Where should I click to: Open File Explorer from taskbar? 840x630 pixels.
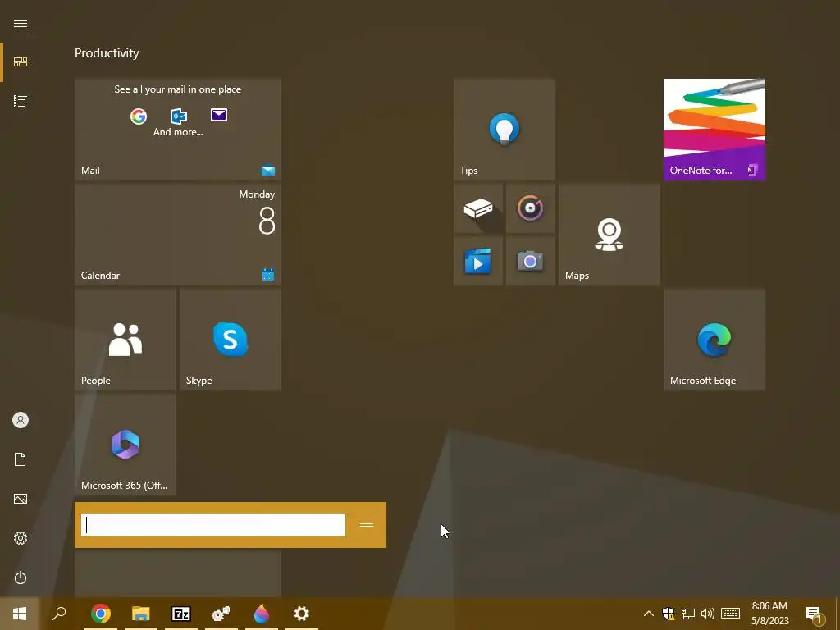click(x=141, y=614)
